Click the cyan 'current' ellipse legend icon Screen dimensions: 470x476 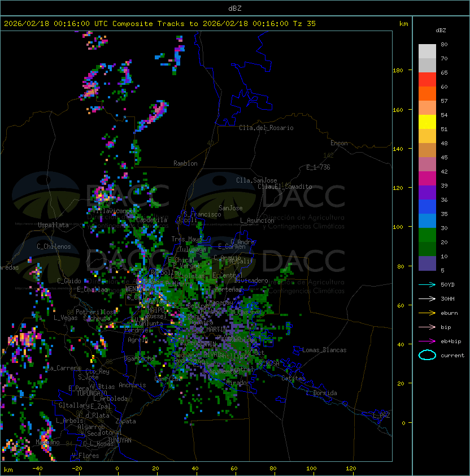pos(427,355)
